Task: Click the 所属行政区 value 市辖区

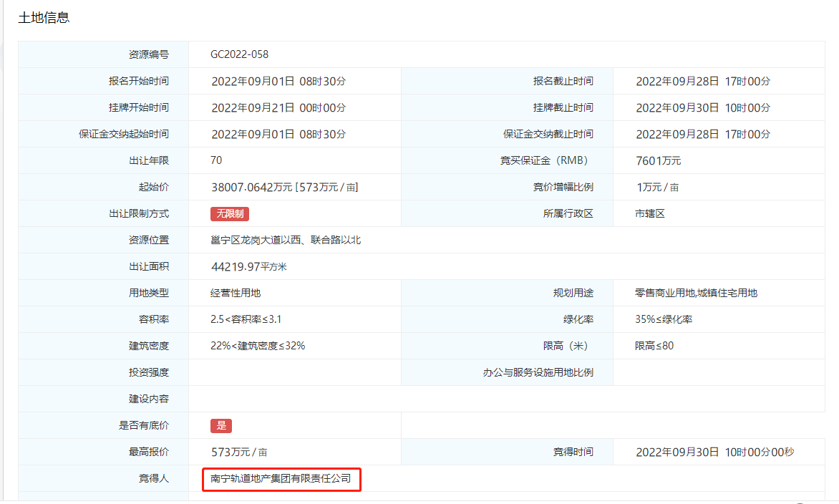Action: (x=650, y=213)
